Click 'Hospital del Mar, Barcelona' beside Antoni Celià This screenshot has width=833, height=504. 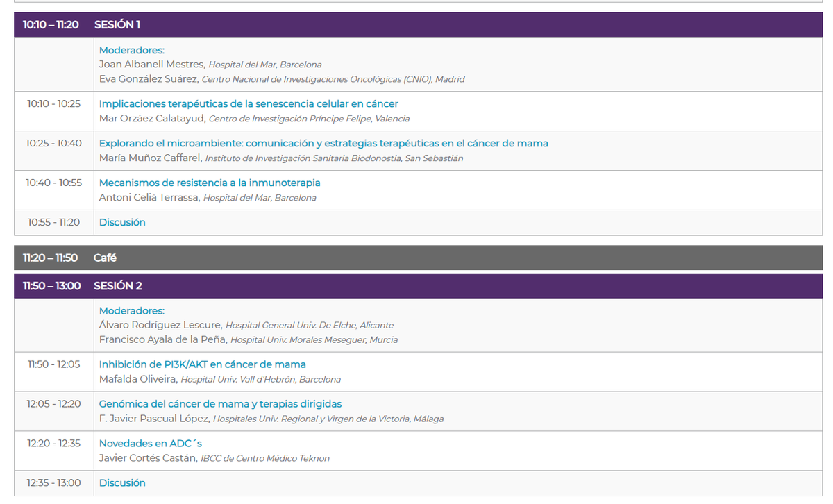coord(260,198)
